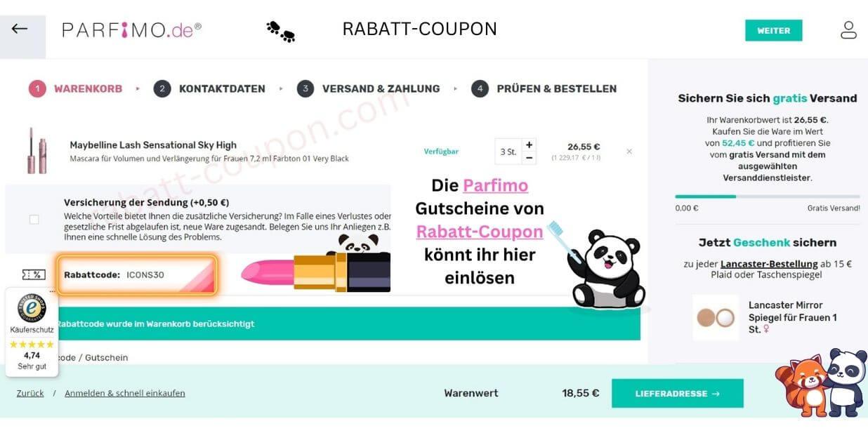868x433 pixels.
Task: Click the Weiter button
Action: tap(773, 30)
